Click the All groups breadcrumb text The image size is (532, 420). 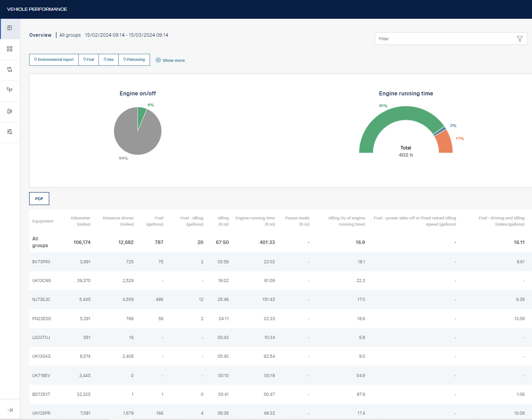click(x=70, y=35)
